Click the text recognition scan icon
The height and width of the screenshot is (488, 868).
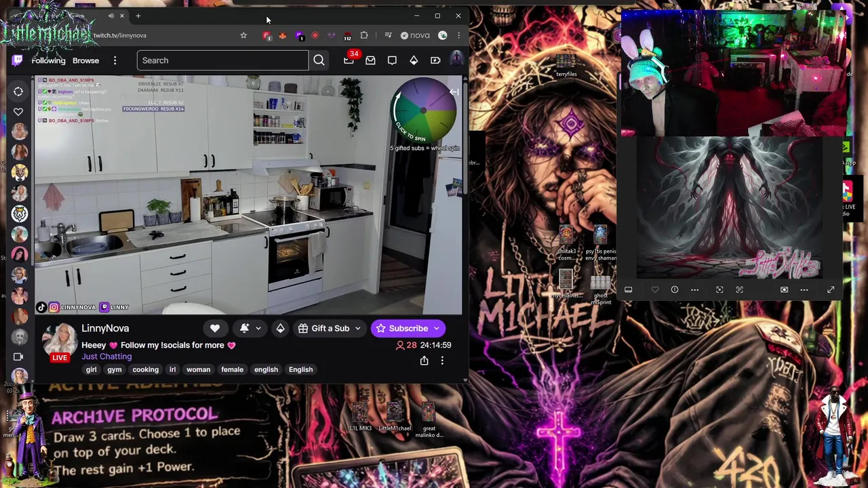(740, 290)
